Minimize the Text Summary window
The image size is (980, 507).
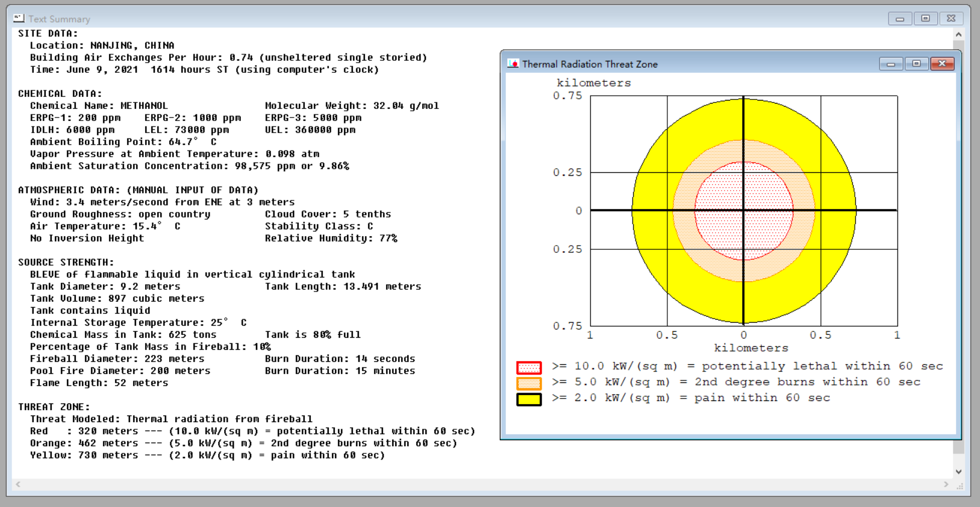click(x=900, y=19)
